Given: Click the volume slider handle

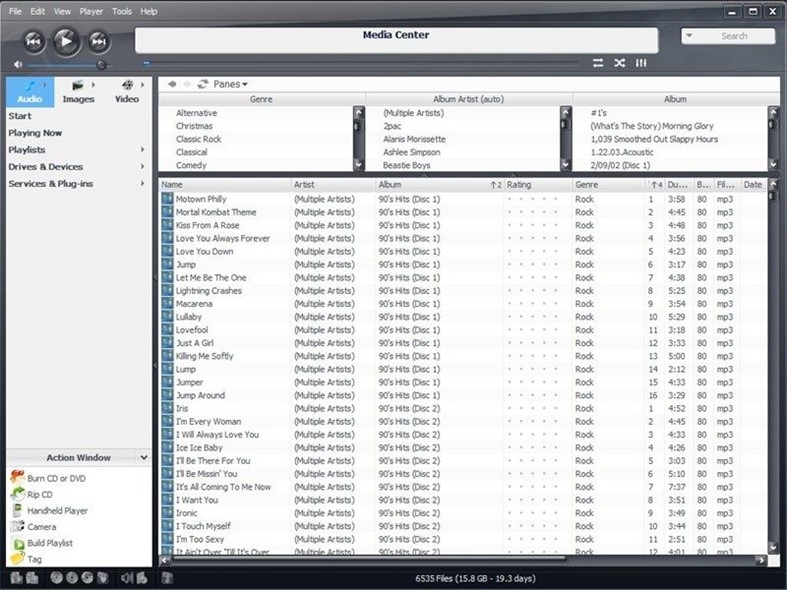Looking at the screenshot, I should [x=100, y=64].
